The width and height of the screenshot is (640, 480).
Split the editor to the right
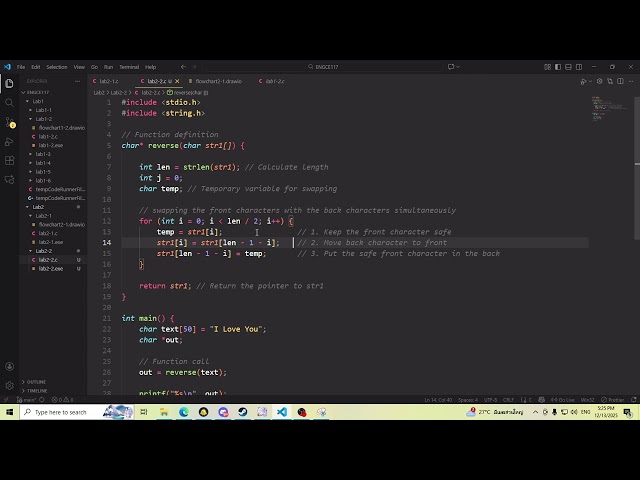point(620,81)
